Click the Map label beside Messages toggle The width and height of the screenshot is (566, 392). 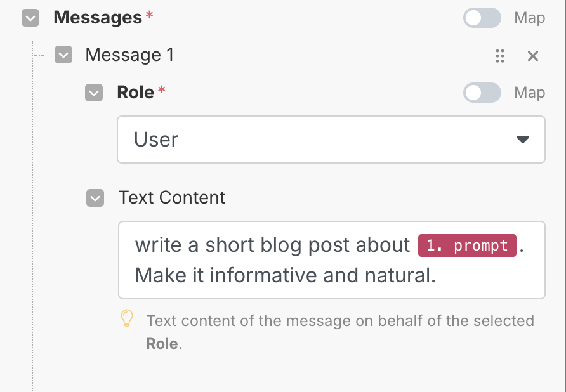pos(530,18)
